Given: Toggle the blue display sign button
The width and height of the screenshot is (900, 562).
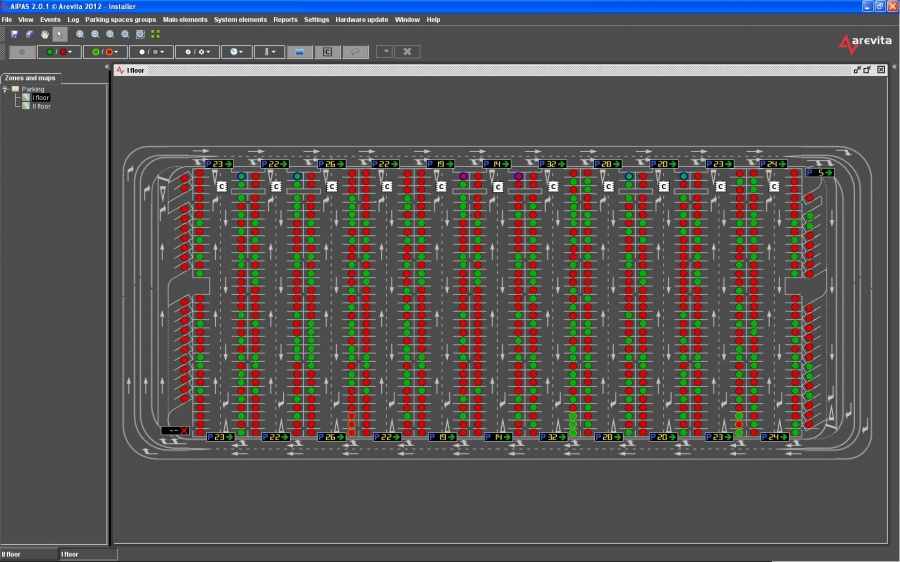Looking at the screenshot, I should pos(299,51).
